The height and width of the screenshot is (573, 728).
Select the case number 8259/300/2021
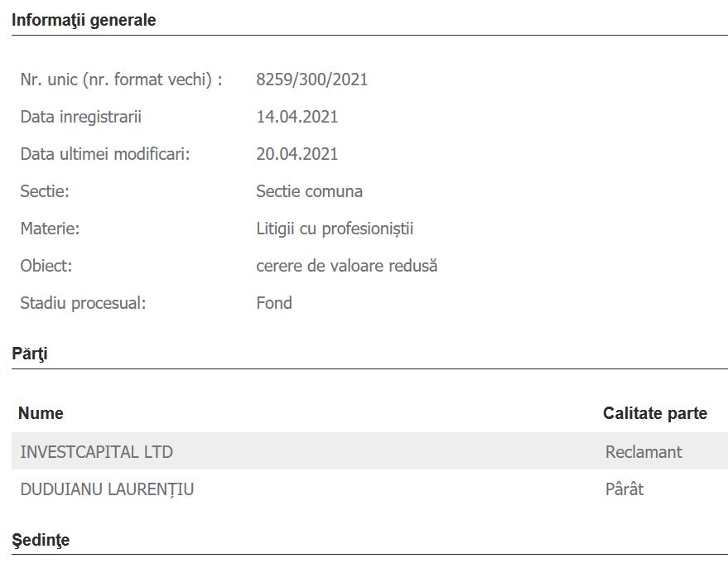(312, 79)
